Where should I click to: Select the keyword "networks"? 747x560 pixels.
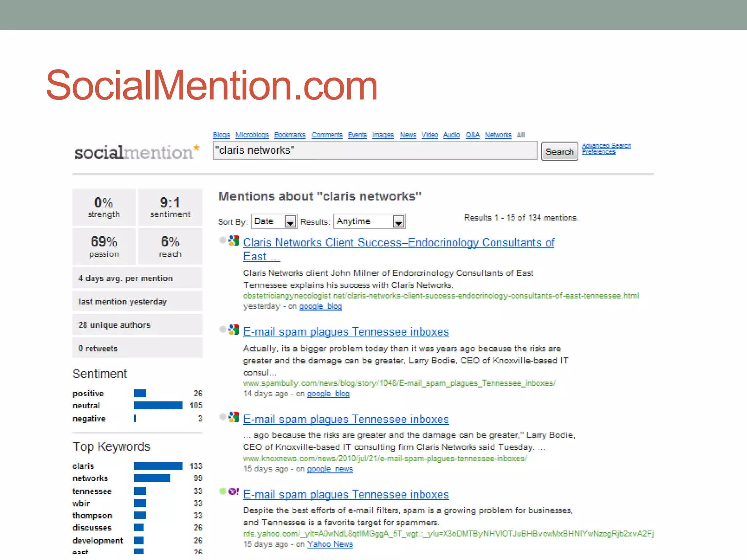(x=90, y=478)
